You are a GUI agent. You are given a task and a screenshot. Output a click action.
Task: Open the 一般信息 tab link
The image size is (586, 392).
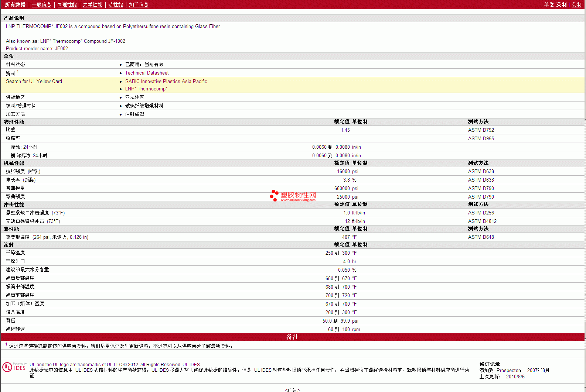point(41,4)
